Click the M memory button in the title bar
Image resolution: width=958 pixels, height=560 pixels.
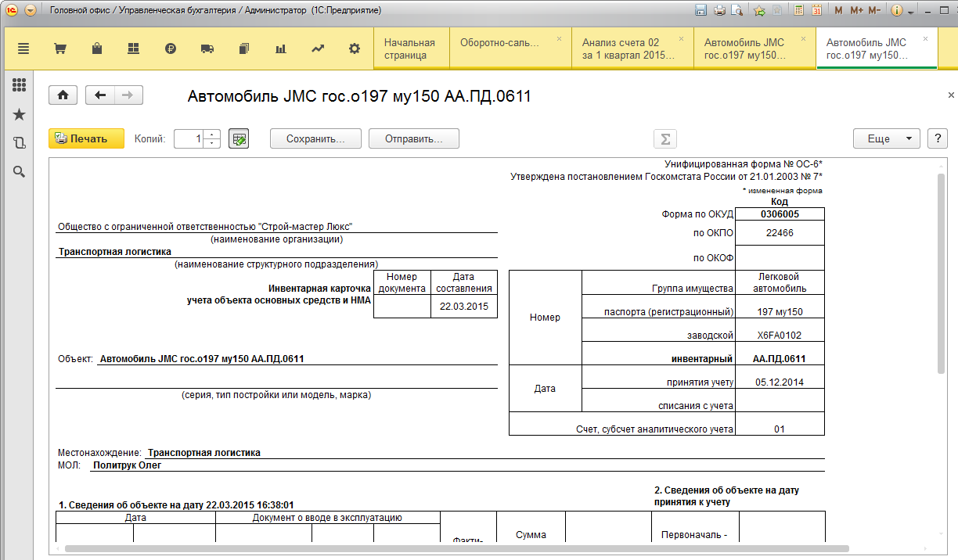click(x=839, y=10)
